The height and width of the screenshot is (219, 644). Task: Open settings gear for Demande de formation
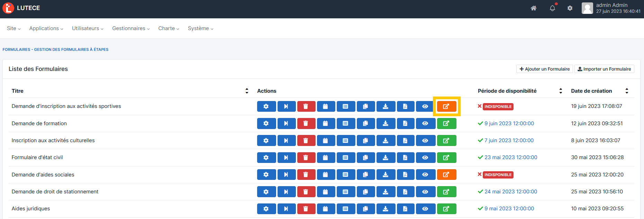pos(266,124)
